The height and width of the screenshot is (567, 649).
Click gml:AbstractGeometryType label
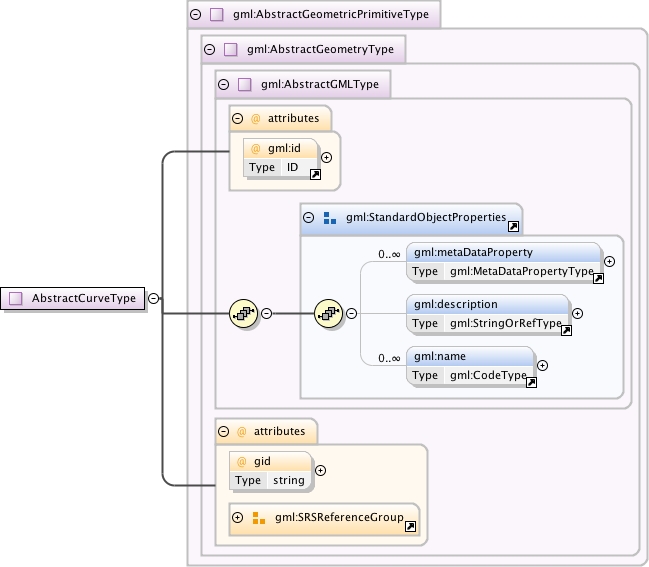click(320, 49)
